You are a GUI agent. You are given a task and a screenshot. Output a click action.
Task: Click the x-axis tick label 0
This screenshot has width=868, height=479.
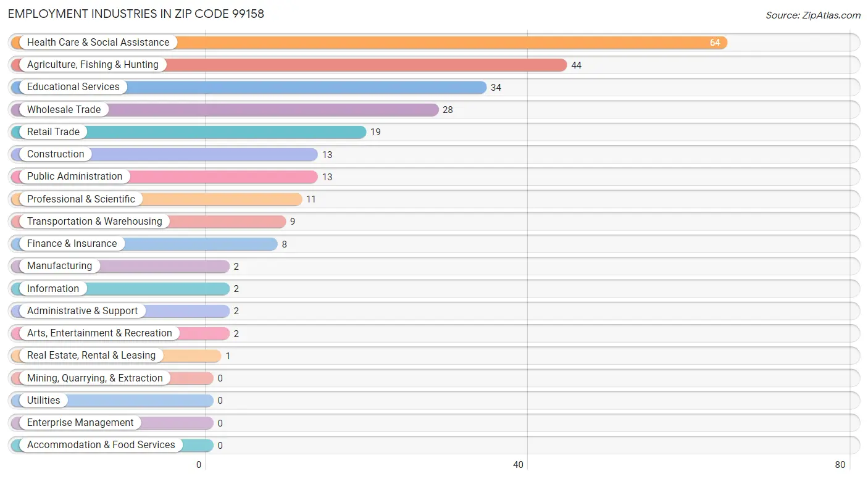coord(199,465)
